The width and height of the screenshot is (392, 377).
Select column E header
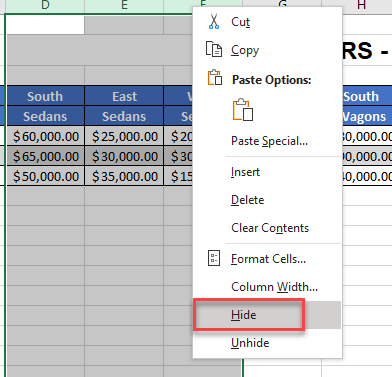tap(124, 6)
